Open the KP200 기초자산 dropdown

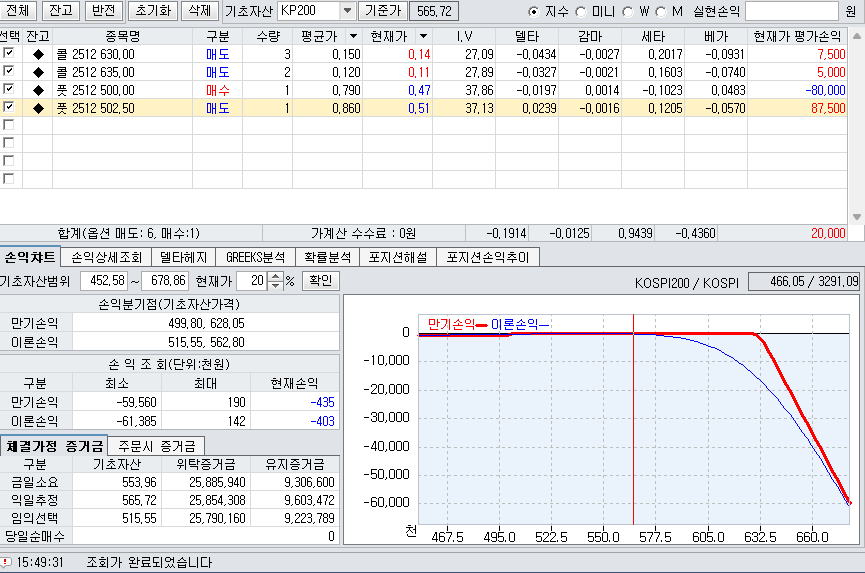coord(346,10)
